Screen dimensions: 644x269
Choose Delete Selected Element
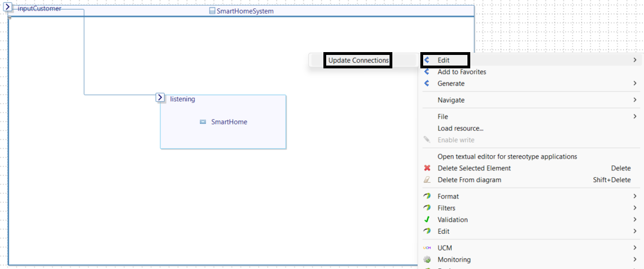pyautogui.click(x=531, y=168)
